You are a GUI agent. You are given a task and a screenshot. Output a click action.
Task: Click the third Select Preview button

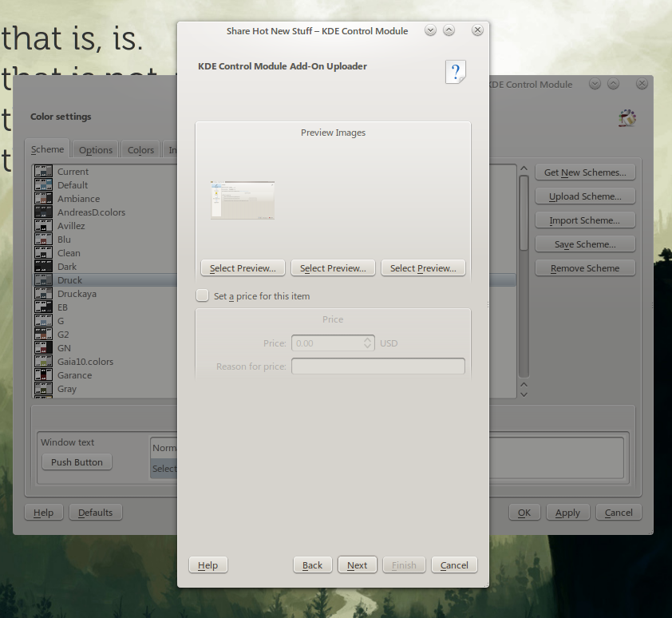423,268
